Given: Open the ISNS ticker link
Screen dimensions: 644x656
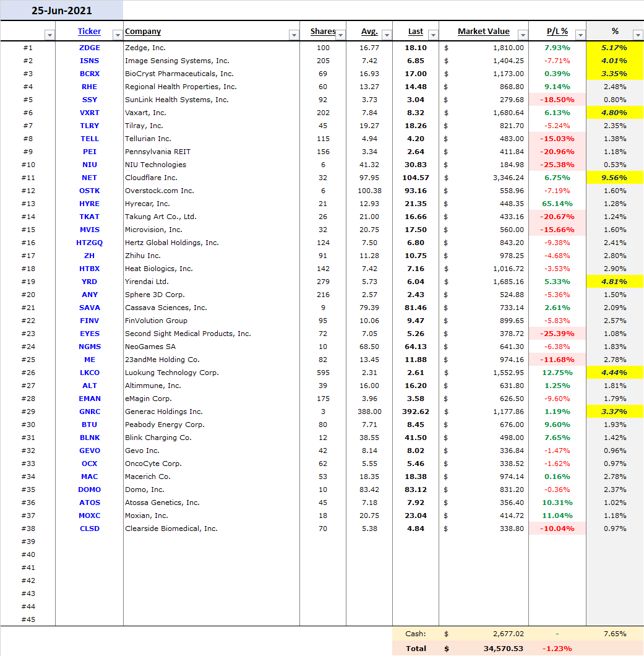Looking at the screenshot, I should point(90,61).
